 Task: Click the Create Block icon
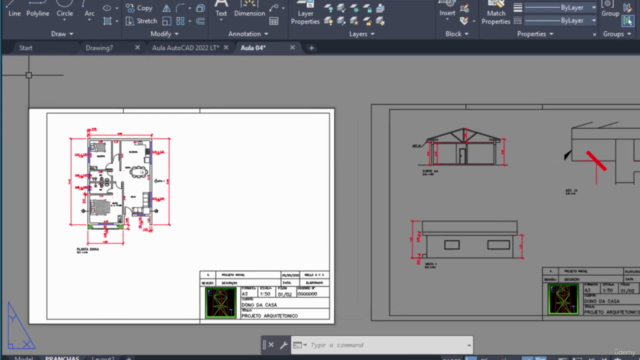pos(464,8)
